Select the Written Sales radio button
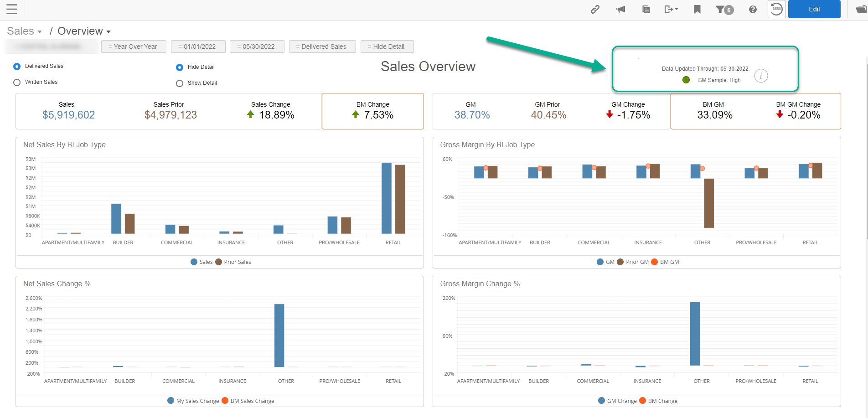This screenshot has width=868, height=418. pyautogui.click(x=17, y=83)
